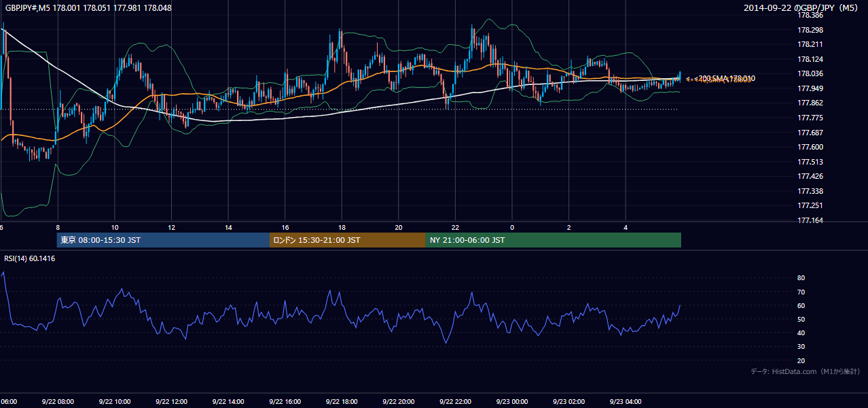Click RSI scale level 40
868x408 pixels.
[x=801, y=333]
